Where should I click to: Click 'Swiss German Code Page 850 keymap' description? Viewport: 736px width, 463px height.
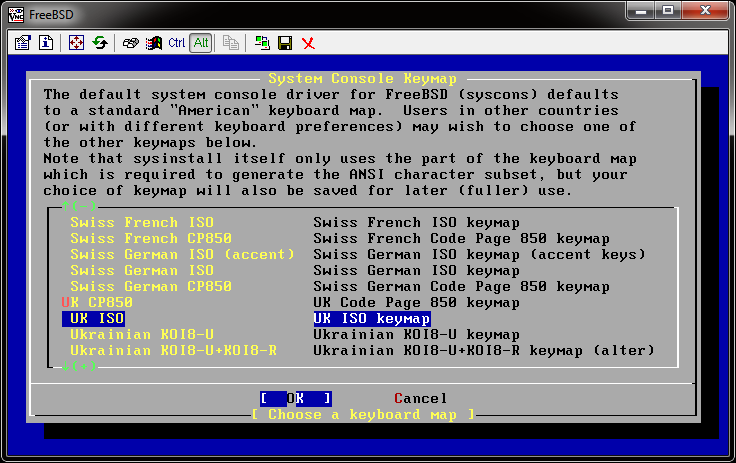pos(461,286)
